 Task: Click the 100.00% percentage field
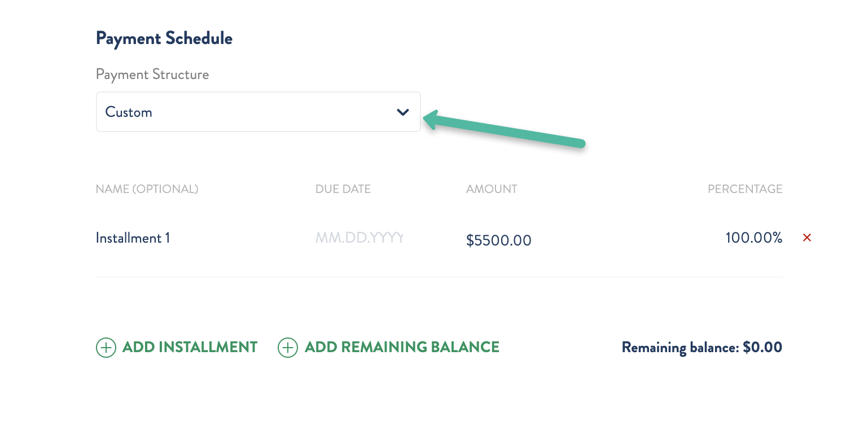753,238
